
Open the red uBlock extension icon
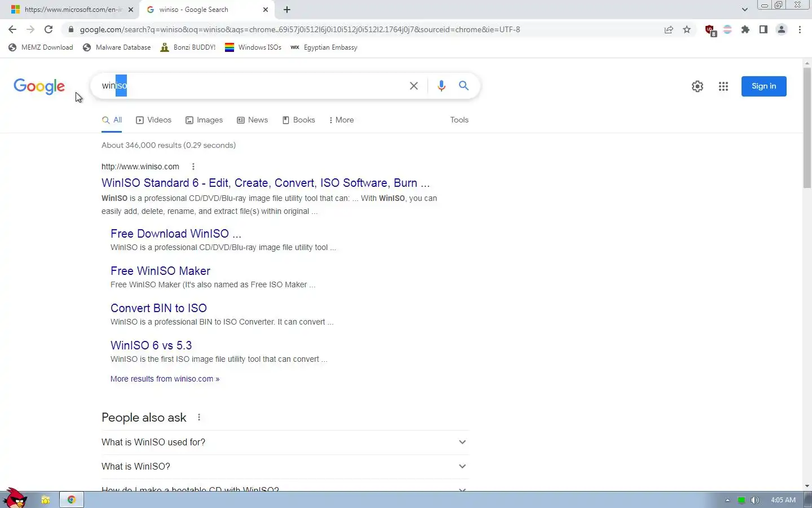[x=710, y=30]
